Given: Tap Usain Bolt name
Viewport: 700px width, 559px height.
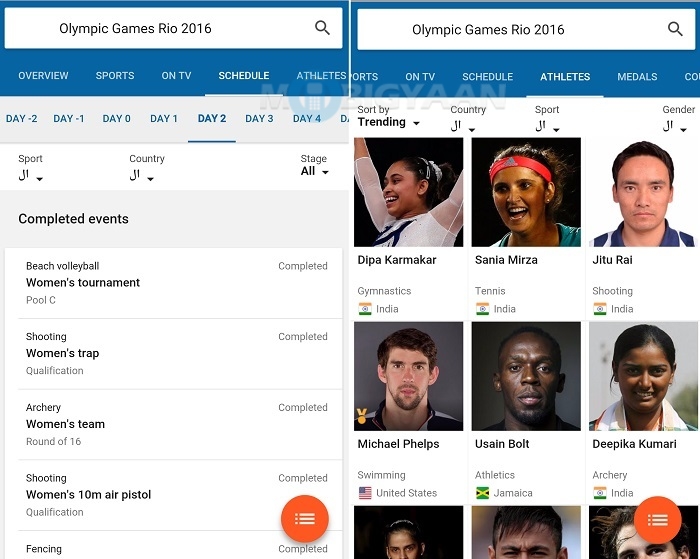Looking at the screenshot, I should click(x=502, y=444).
